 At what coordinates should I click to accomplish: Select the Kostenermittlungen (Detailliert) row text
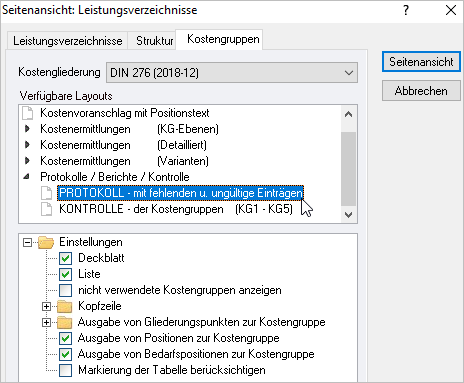click(x=123, y=145)
